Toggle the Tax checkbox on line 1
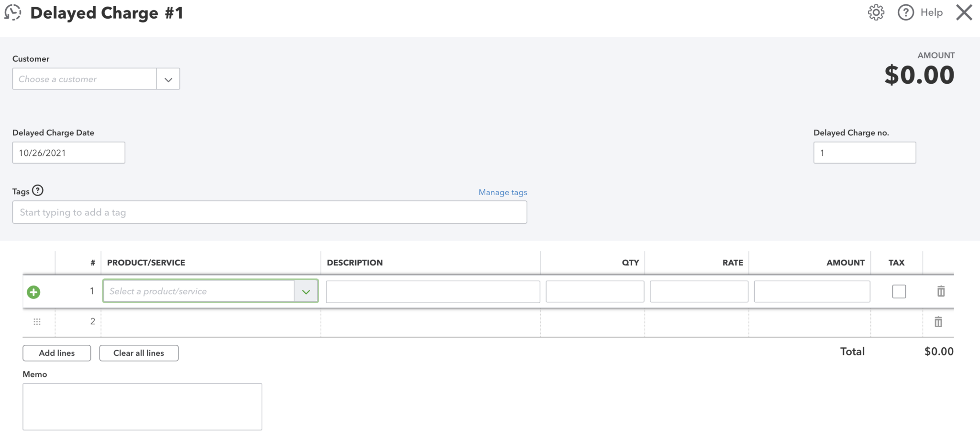 (x=899, y=291)
